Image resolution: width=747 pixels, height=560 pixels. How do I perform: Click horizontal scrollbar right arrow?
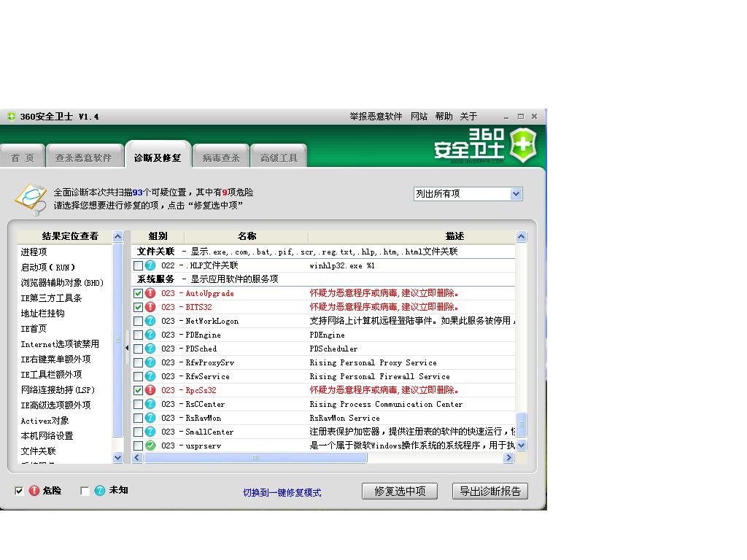click(x=508, y=458)
